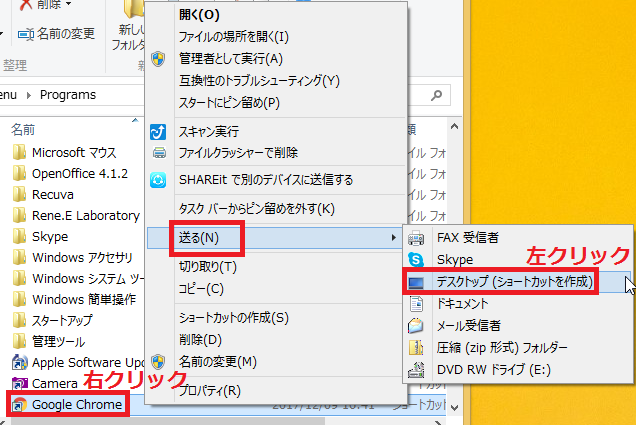Click the folder icon of 管理ツール

(19, 341)
